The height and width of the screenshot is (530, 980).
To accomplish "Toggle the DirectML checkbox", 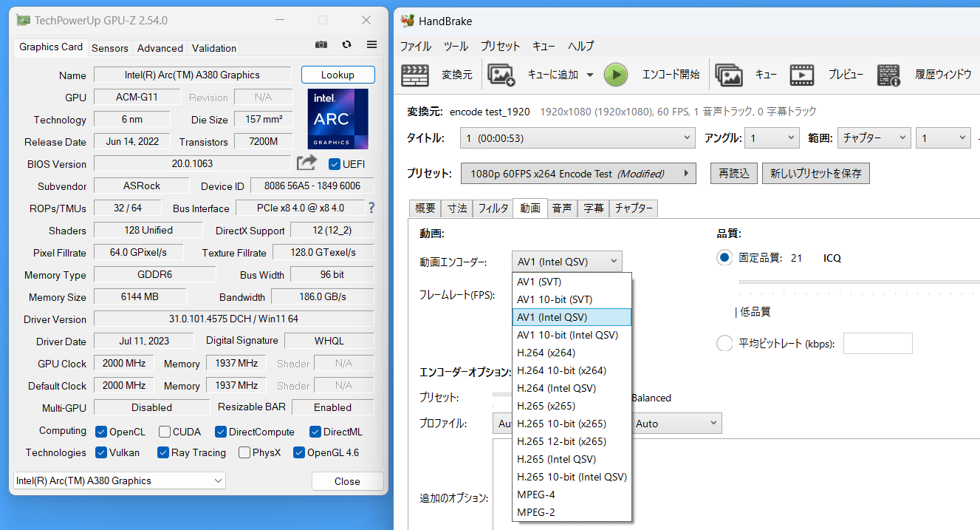I will click(x=315, y=432).
